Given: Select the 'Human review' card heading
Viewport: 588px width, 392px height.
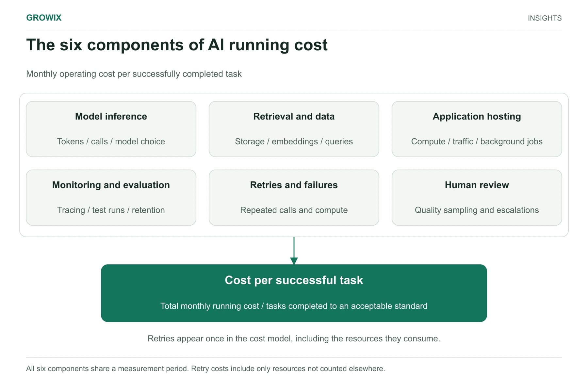Looking at the screenshot, I should point(477,185).
